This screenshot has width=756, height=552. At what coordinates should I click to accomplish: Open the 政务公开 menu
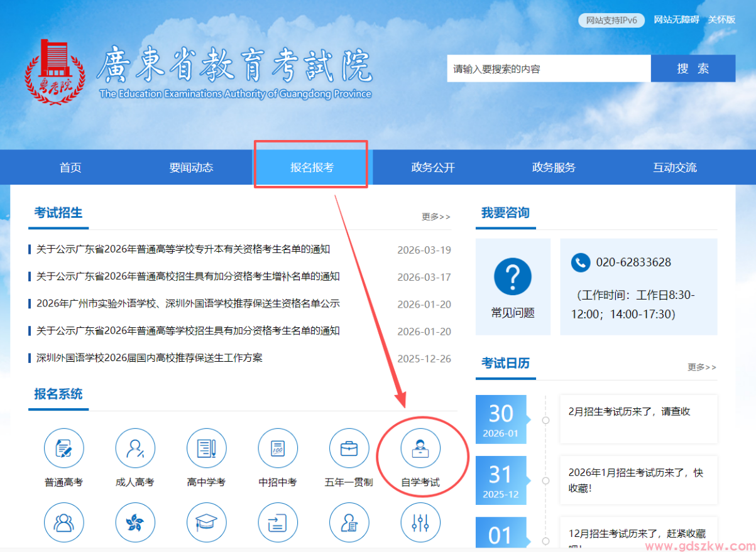(x=433, y=167)
